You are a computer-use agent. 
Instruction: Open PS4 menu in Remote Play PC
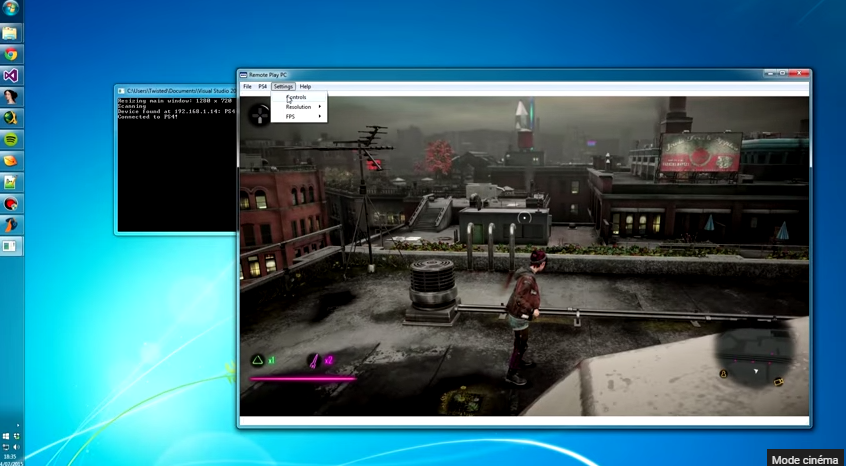pos(263,86)
